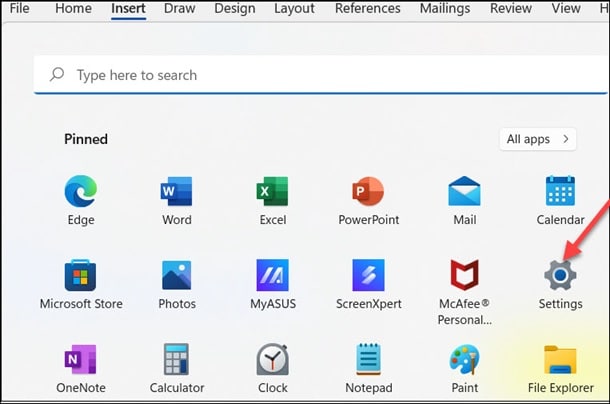Show All apps list
Image resolution: width=610 pixels, height=404 pixels.
pos(538,139)
